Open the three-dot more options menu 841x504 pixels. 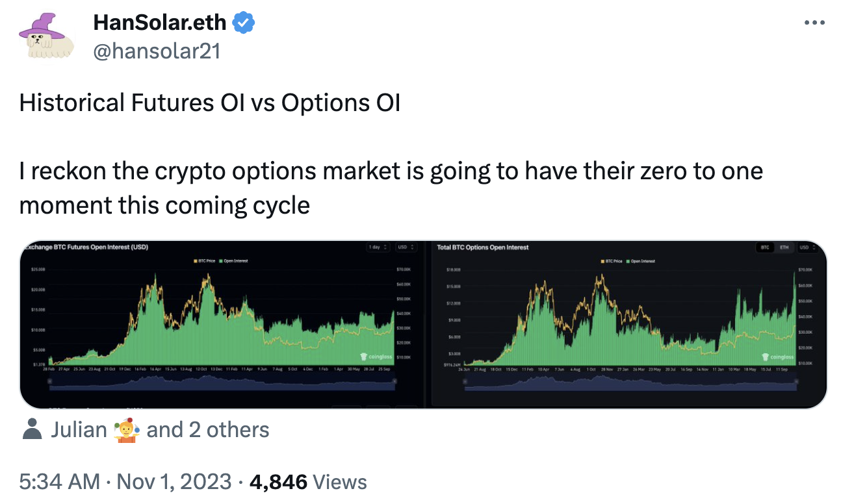[x=814, y=23]
